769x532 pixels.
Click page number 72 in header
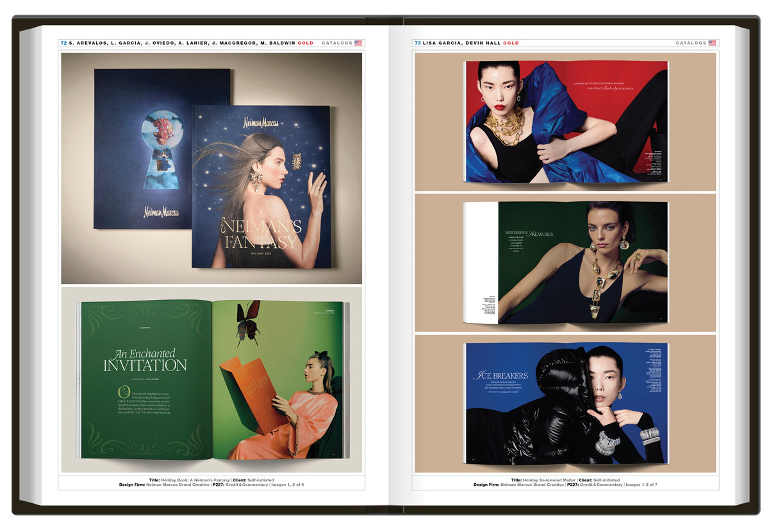(x=63, y=43)
